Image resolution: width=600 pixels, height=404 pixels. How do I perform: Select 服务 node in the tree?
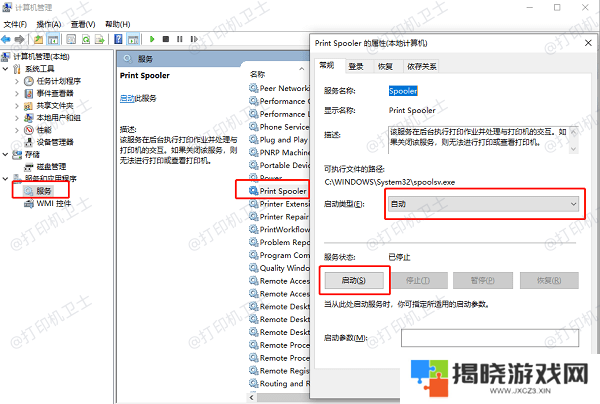coord(44,191)
